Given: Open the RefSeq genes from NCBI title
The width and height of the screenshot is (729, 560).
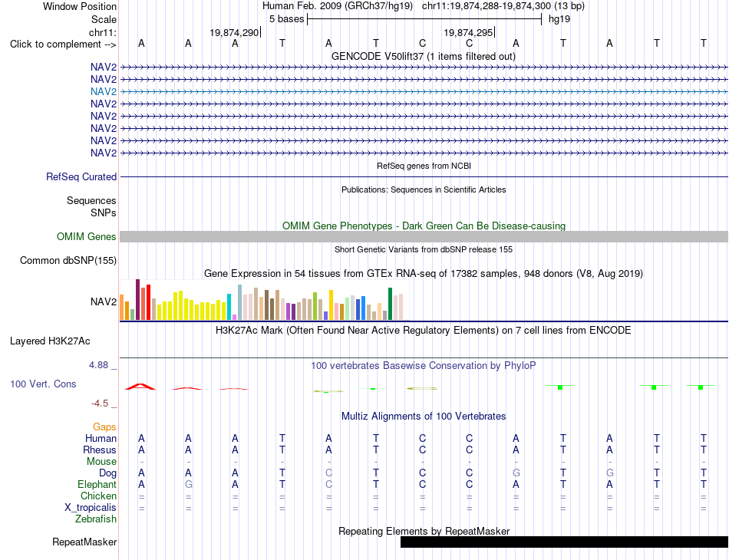Looking at the screenshot, I should click(x=424, y=166).
